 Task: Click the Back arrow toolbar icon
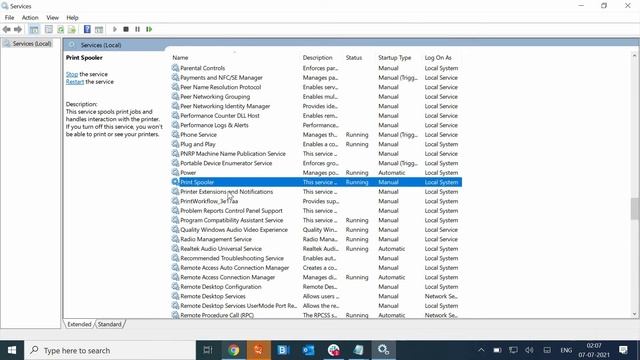(7, 29)
